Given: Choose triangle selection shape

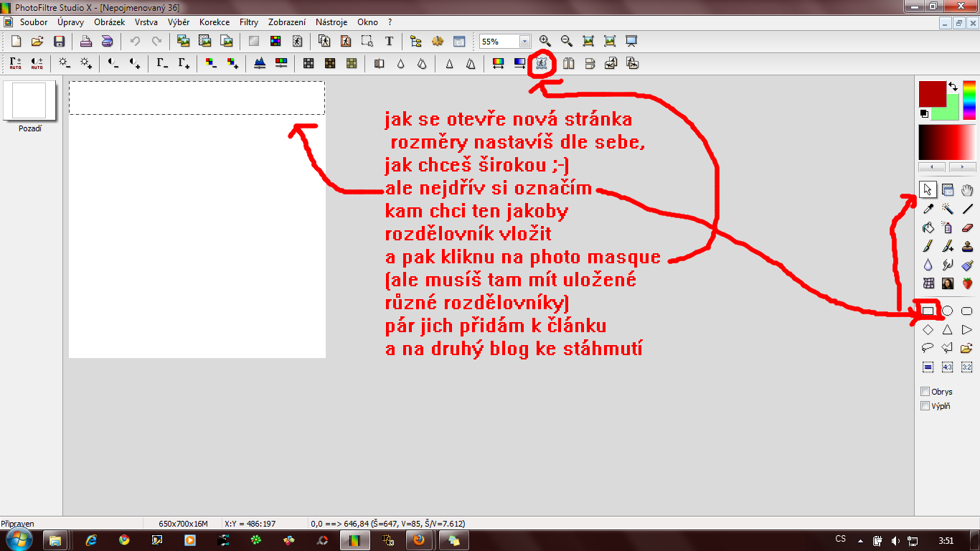Looking at the screenshot, I should (x=947, y=329).
